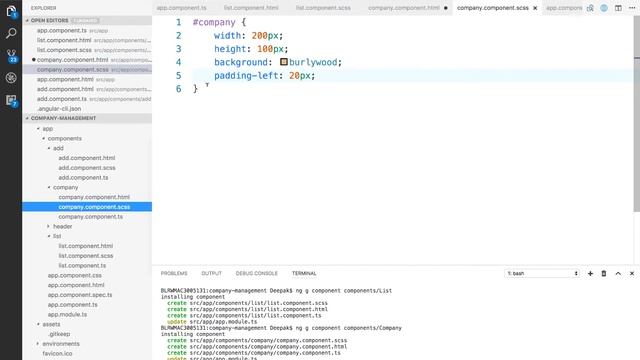Open company.component.html in file tree
The height and width of the screenshot is (360, 640).
(x=94, y=197)
